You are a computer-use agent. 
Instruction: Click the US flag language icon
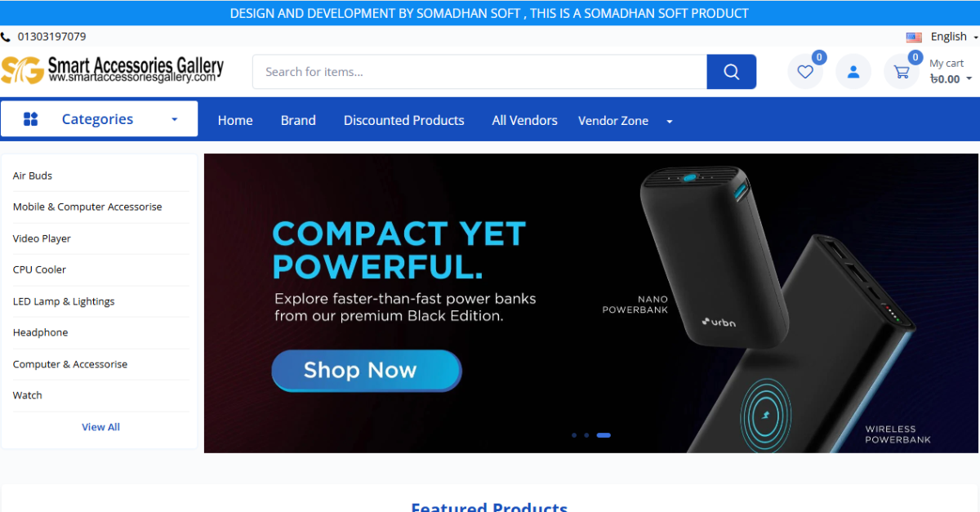tap(914, 37)
